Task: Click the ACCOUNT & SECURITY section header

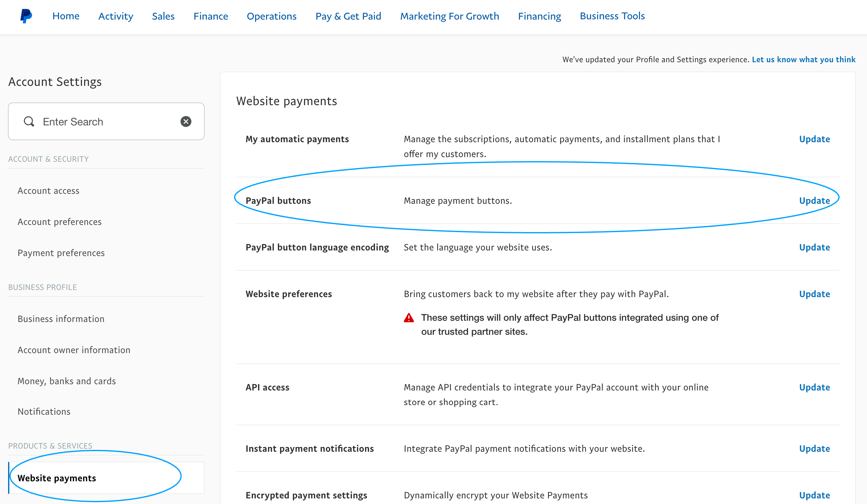Action: (49, 159)
